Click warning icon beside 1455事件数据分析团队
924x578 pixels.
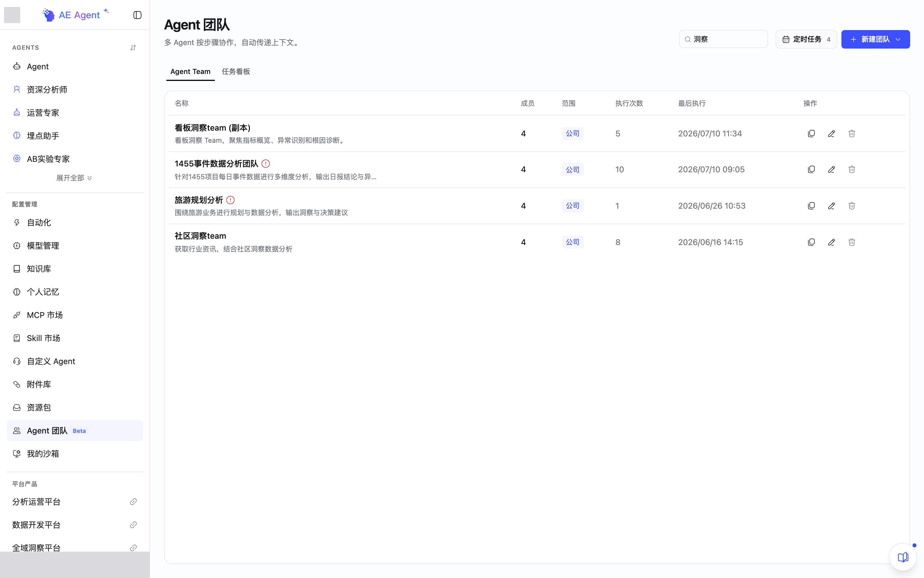[x=266, y=164]
